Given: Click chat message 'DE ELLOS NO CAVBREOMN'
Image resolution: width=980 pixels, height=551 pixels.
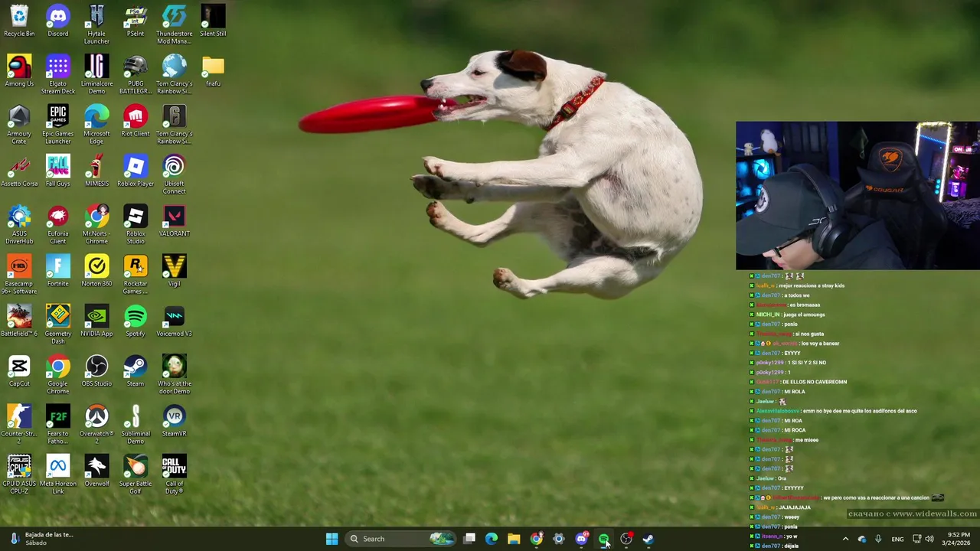Looking at the screenshot, I should 815,382.
